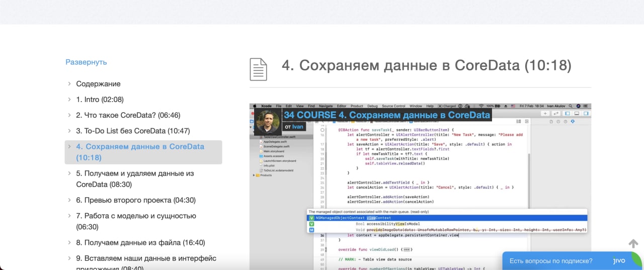Click the video title link 34 COURSE 4
The image size is (644, 270).
coord(386,115)
